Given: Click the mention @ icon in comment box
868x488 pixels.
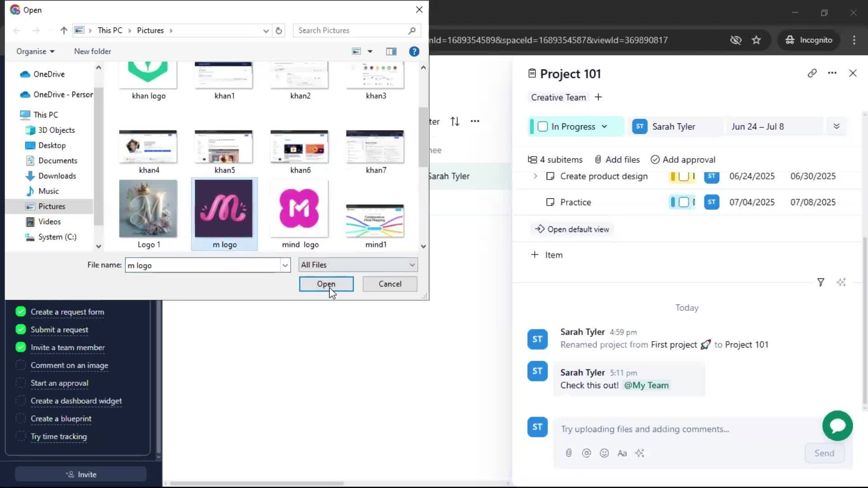Looking at the screenshot, I should coord(586,453).
